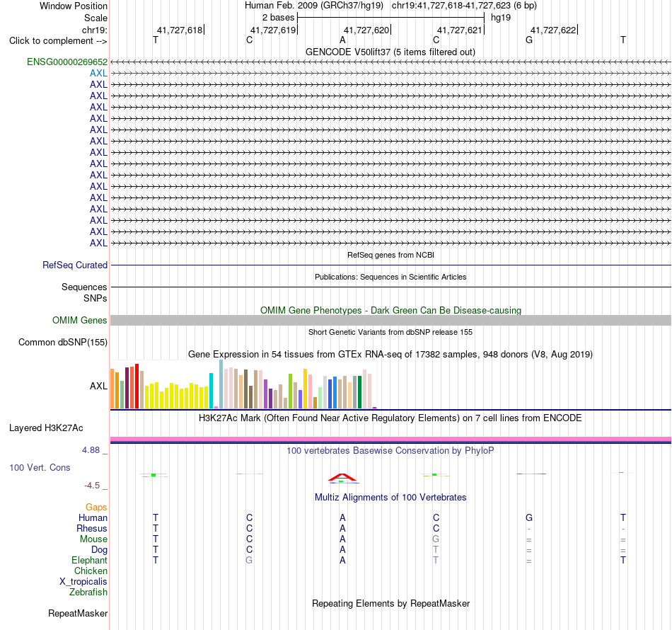672x630 pixels.
Task: Click the cyan bar in GTEx expression chart
Action: [211, 391]
